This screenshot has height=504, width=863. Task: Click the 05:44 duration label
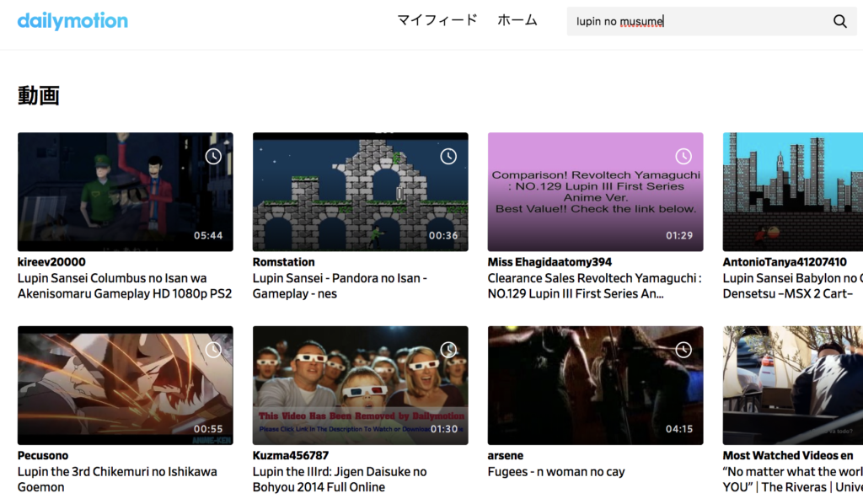click(208, 235)
